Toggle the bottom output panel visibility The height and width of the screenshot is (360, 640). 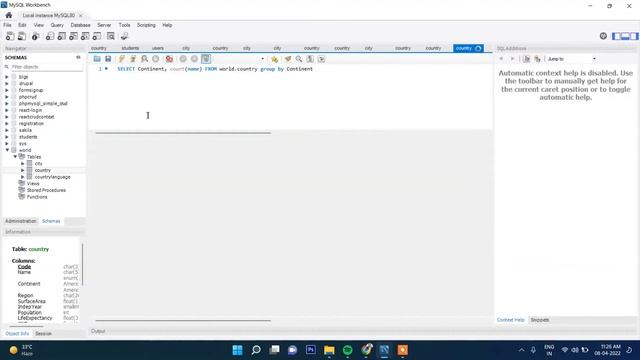point(625,36)
